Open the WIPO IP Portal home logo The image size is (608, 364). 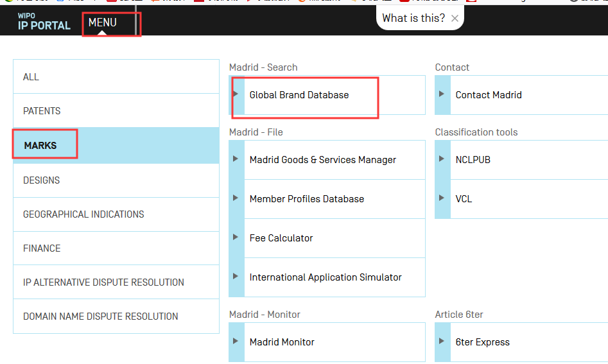44,22
